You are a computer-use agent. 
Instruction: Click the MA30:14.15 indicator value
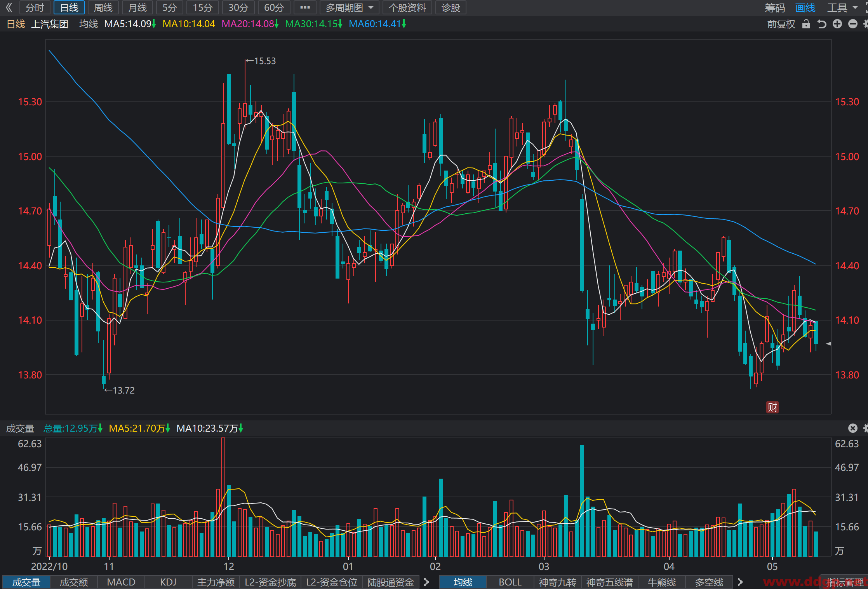point(314,24)
